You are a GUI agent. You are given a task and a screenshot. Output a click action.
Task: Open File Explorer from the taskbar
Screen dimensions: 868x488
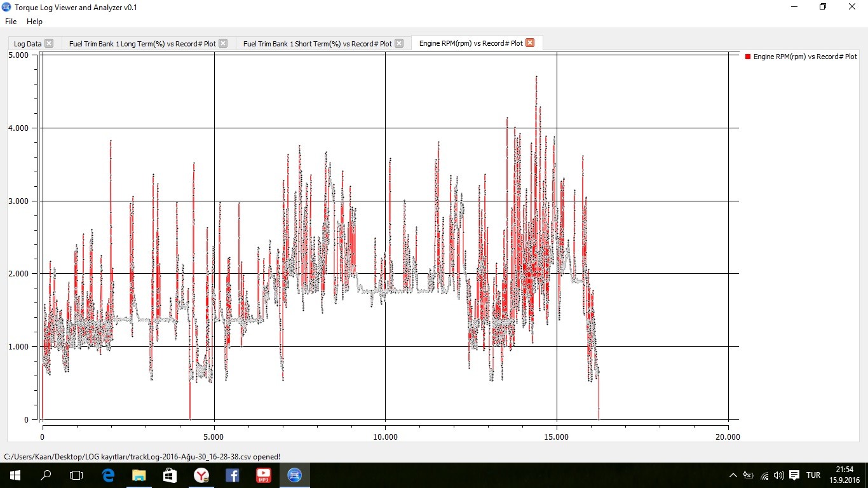point(139,475)
